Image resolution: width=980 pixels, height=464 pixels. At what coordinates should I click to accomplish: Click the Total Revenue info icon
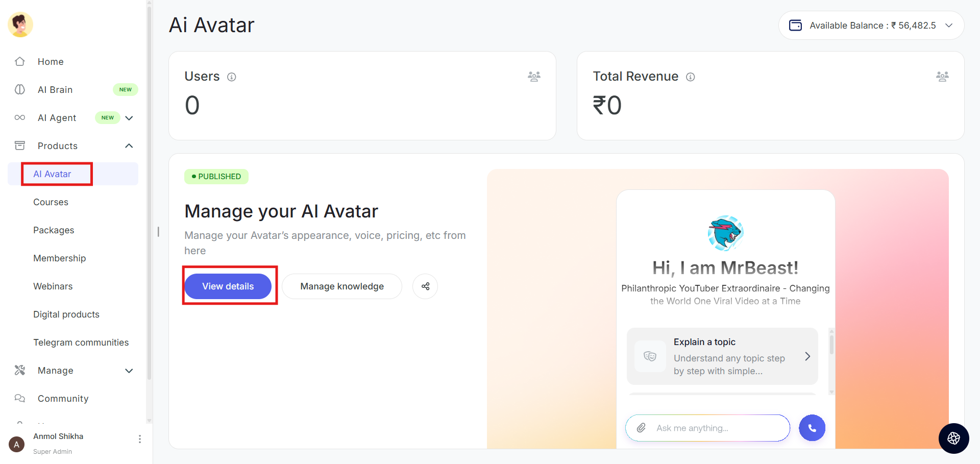point(691,77)
